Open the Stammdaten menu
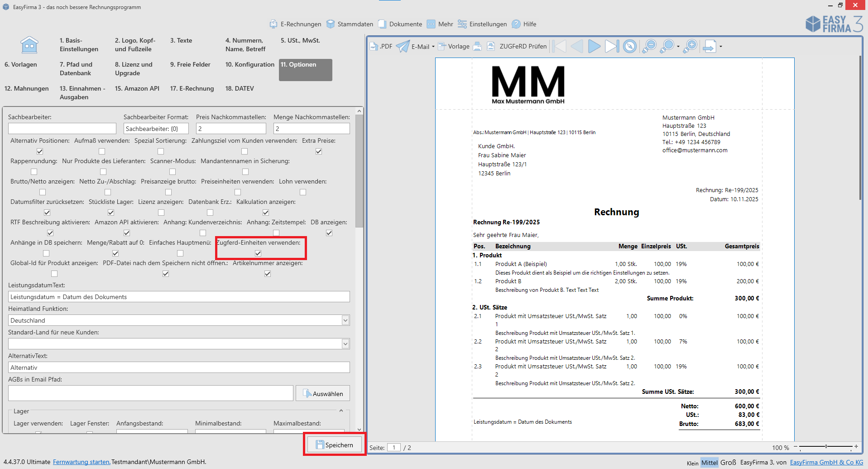Screen dimensions: 868x469 [350, 24]
